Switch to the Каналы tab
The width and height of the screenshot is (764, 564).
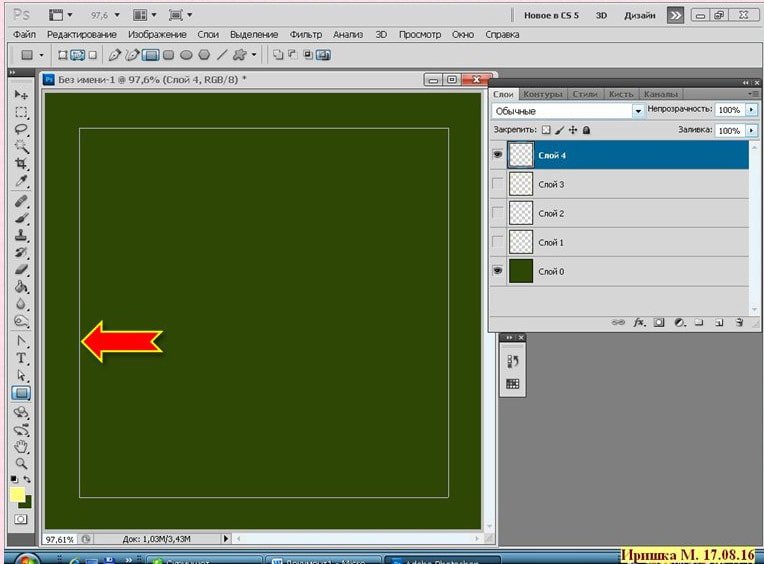[x=660, y=94]
